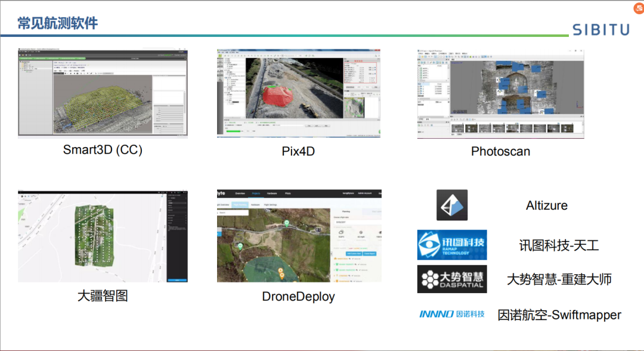Select the Pix4D caption
This screenshot has height=351, width=644.
click(x=298, y=151)
